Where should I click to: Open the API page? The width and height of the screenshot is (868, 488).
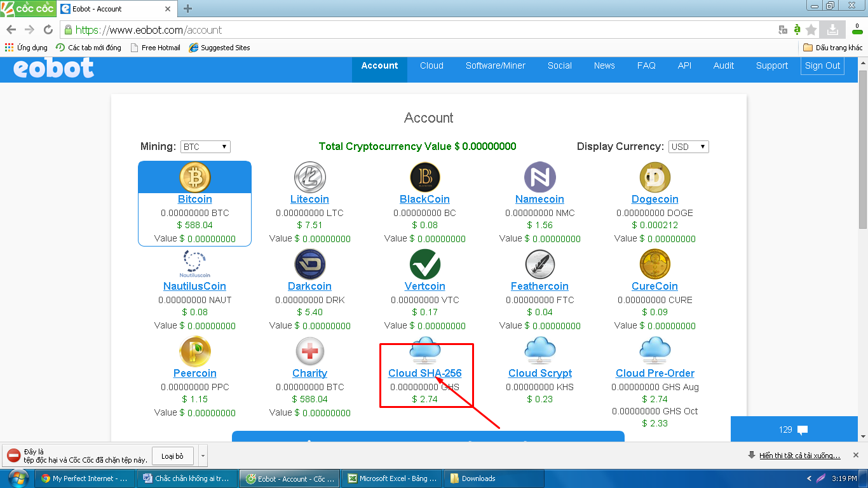684,65
